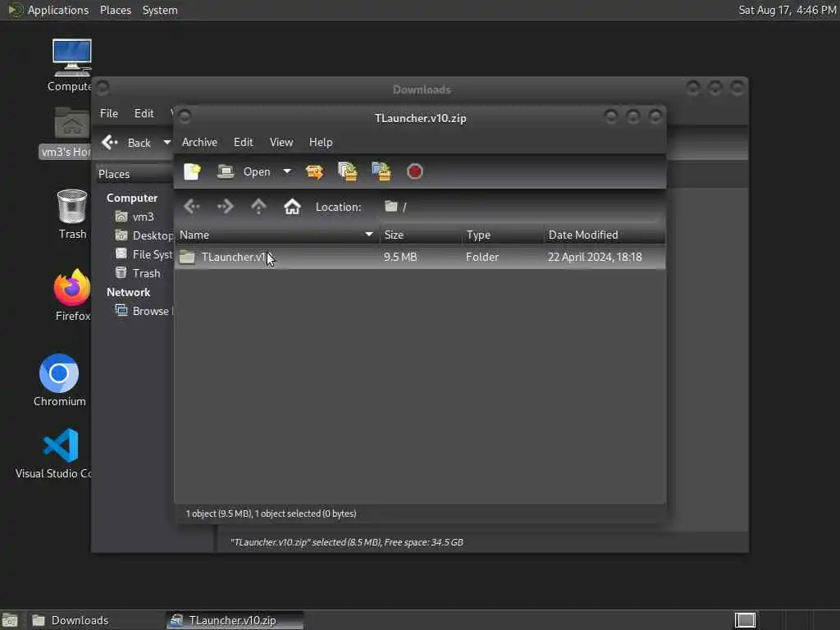Select the TLauncher folder row
The height and width of the screenshot is (630, 840).
pos(420,257)
